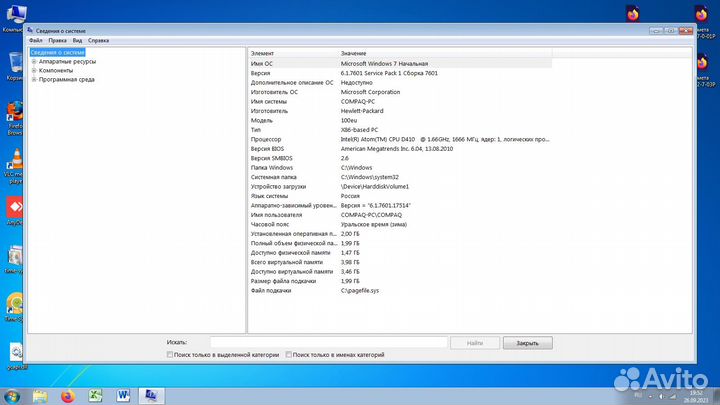
Task: Expand the 'Компоненты' tree node
Action: tap(34, 70)
